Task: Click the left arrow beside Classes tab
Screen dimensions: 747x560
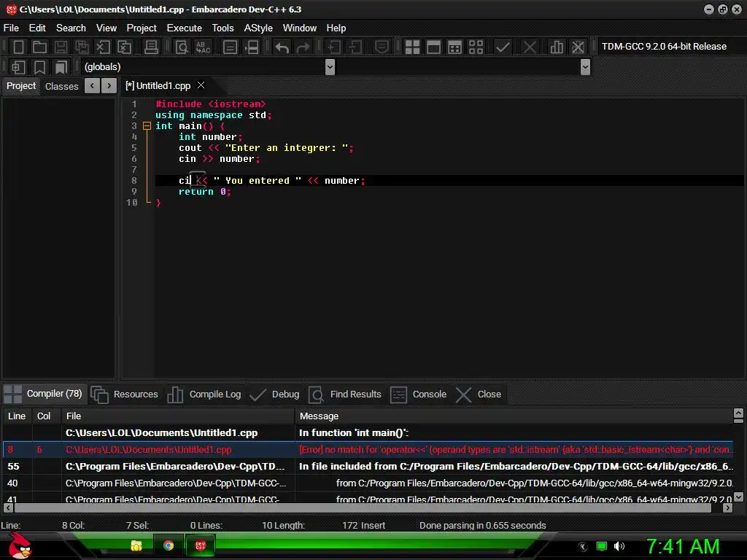Action: click(x=92, y=86)
